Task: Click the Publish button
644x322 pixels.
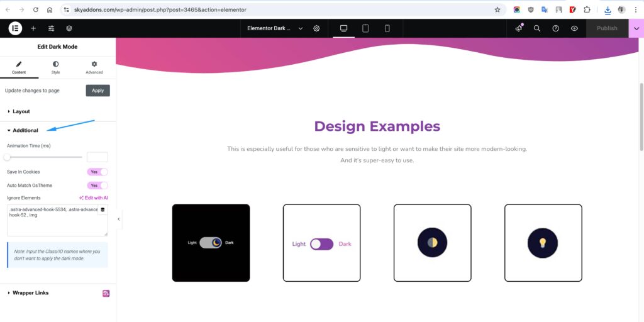Action: tap(607, 28)
